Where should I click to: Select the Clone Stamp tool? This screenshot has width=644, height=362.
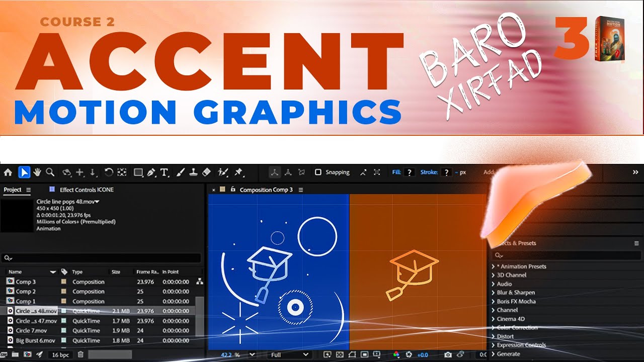click(x=193, y=172)
